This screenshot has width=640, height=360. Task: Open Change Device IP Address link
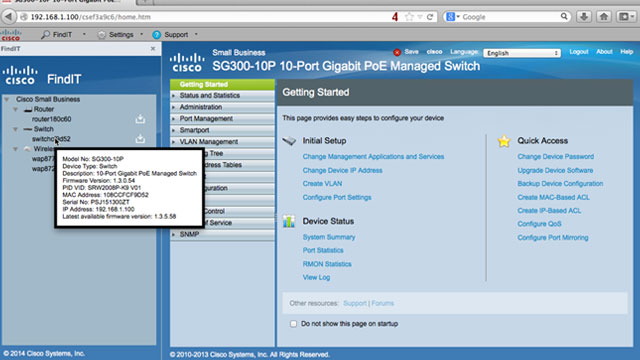342,171
